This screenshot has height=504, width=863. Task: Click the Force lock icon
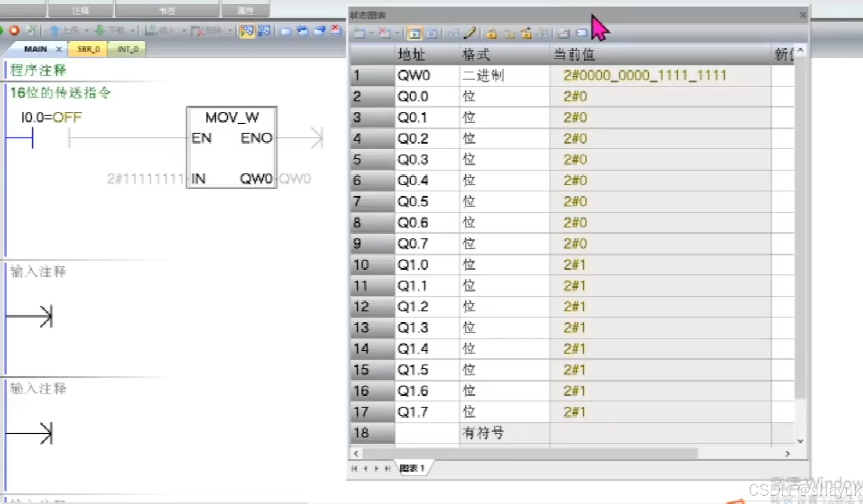491,34
